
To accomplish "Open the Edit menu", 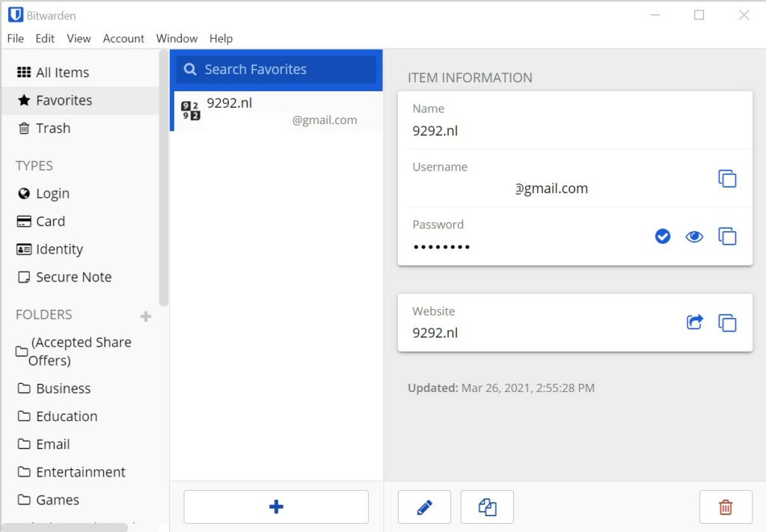I will point(45,39).
